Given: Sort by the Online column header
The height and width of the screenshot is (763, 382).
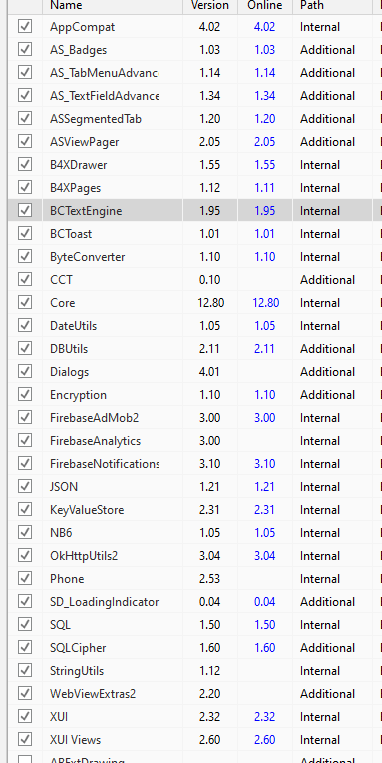Looking at the screenshot, I should (x=265, y=6).
